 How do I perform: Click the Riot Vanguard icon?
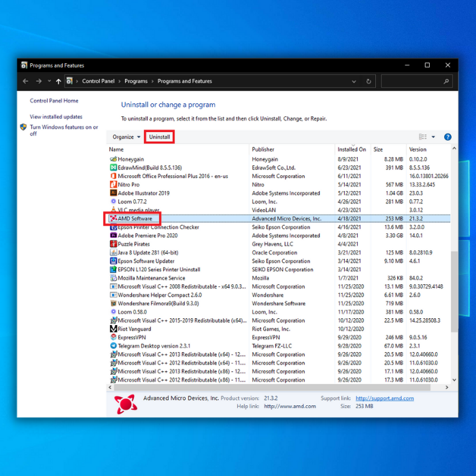point(114,329)
